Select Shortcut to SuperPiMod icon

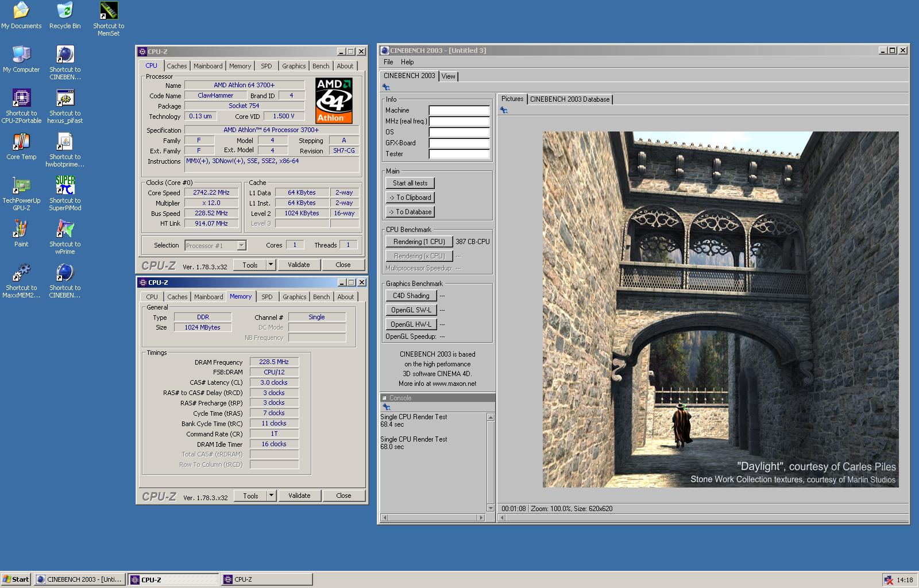point(65,194)
